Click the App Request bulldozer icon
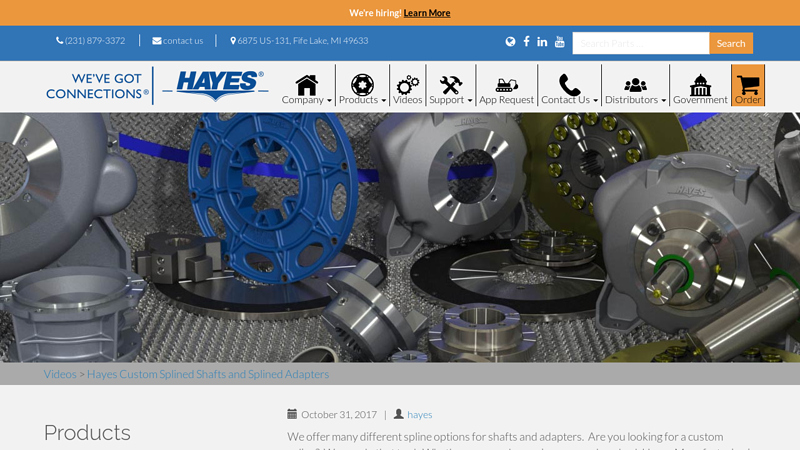Image resolution: width=800 pixels, height=450 pixels. point(507,85)
